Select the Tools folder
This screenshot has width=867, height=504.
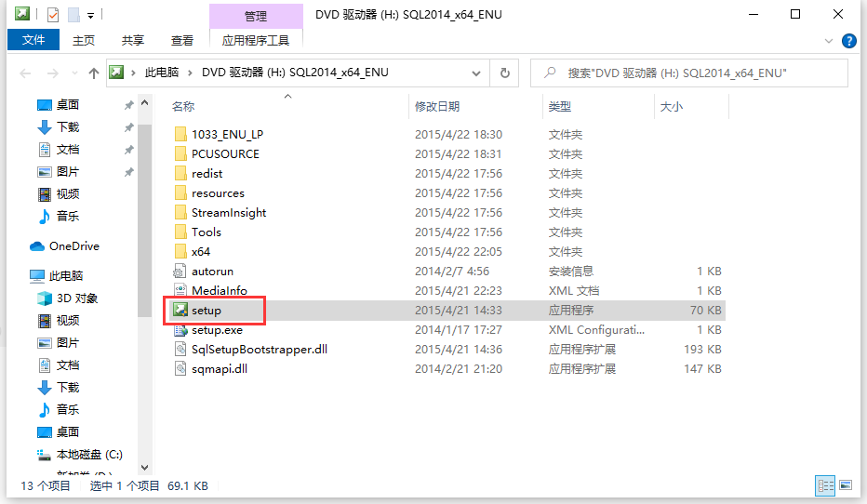(207, 232)
